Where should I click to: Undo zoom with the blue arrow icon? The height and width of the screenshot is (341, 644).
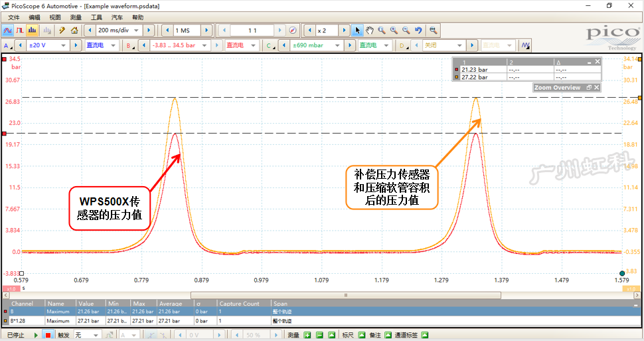[x=418, y=31]
